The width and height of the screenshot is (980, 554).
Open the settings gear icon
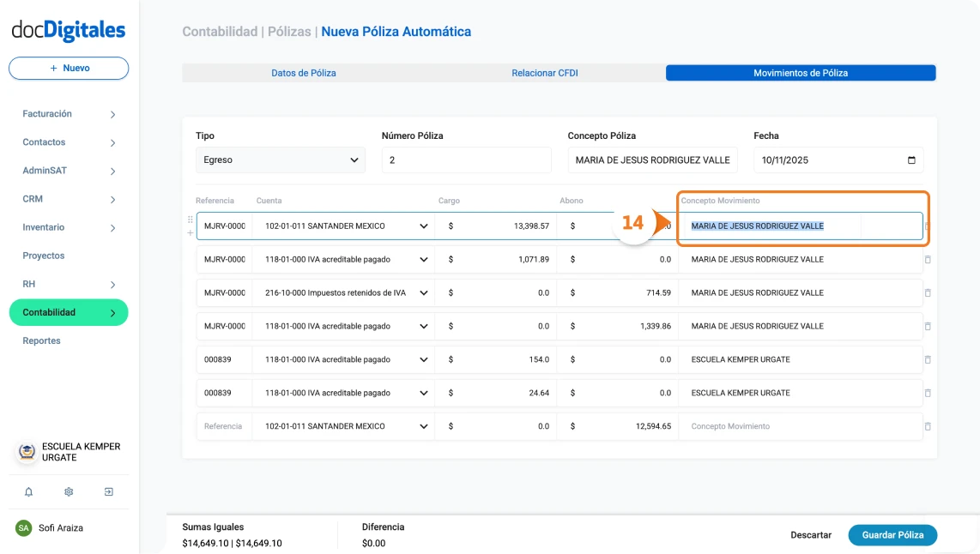coord(69,491)
